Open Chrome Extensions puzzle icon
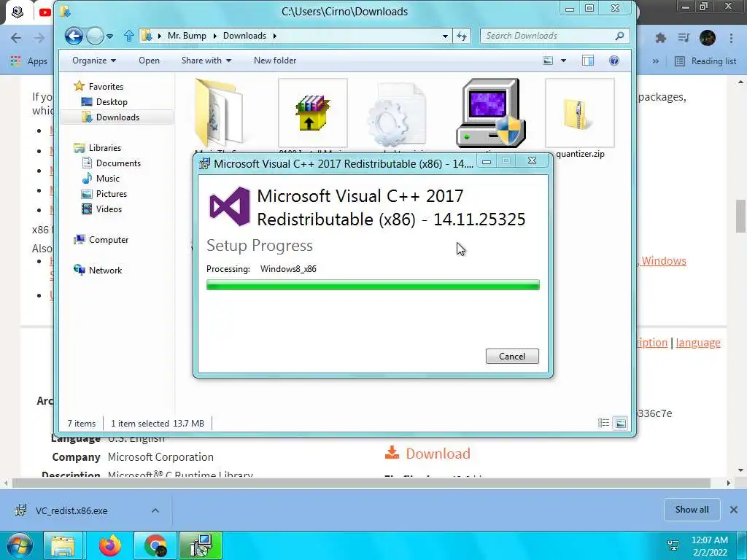 pyautogui.click(x=661, y=38)
